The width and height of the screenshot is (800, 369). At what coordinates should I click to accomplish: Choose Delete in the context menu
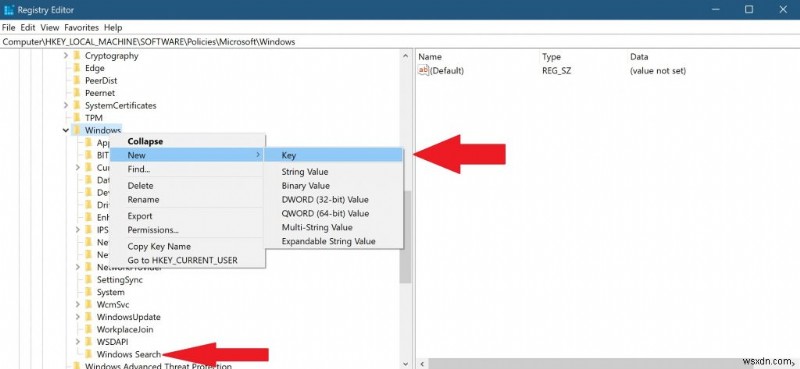tap(188, 186)
